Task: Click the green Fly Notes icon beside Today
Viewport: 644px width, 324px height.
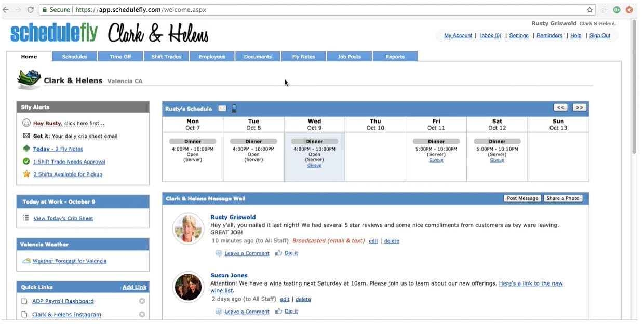Action: click(x=26, y=148)
